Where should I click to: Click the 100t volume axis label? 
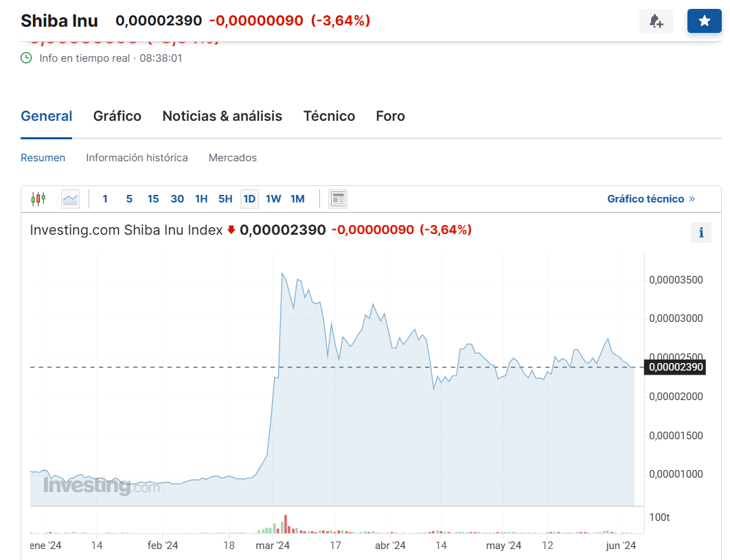pos(659,517)
